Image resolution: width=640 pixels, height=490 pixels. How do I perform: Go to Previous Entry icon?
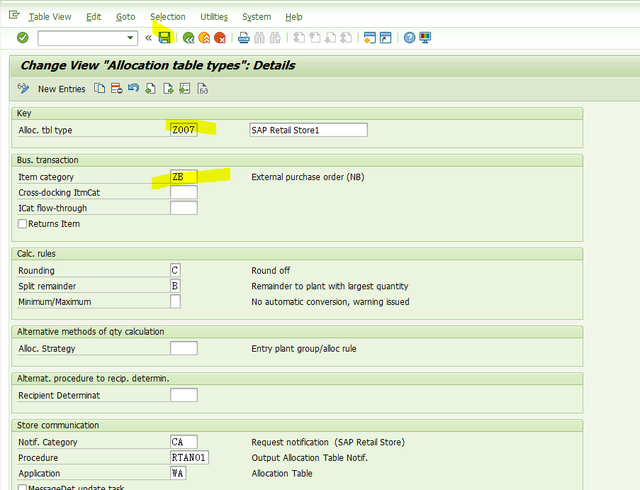point(151,88)
